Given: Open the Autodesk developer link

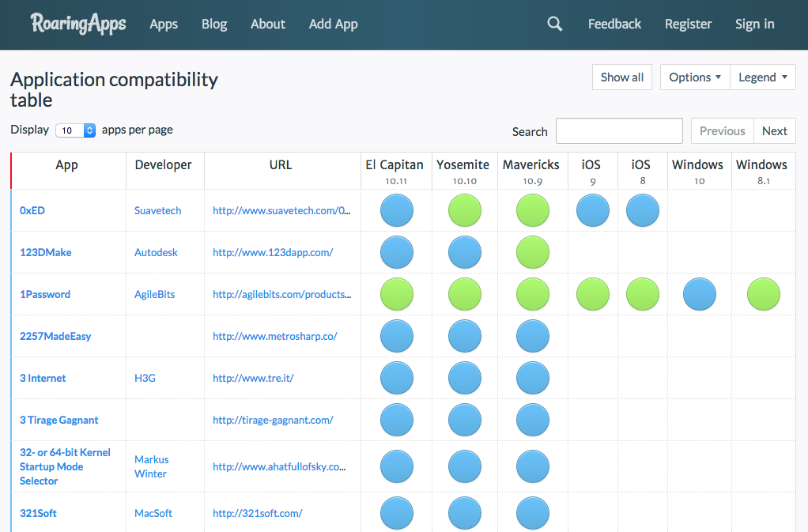Looking at the screenshot, I should coord(156,252).
